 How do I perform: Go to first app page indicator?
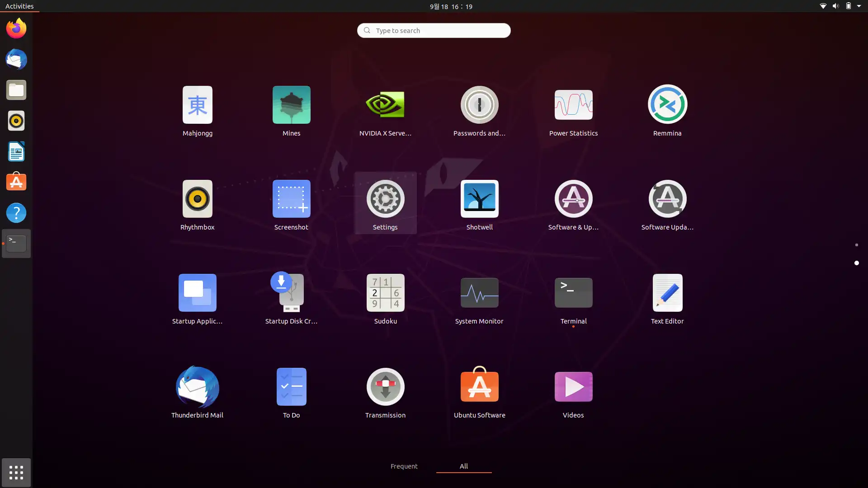(856, 245)
